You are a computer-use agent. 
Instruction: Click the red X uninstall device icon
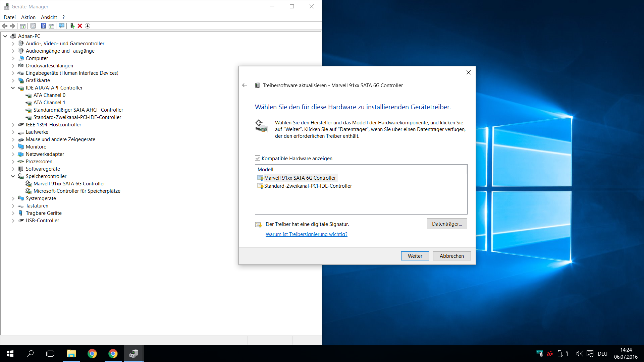pyautogui.click(x=80, y=26)
